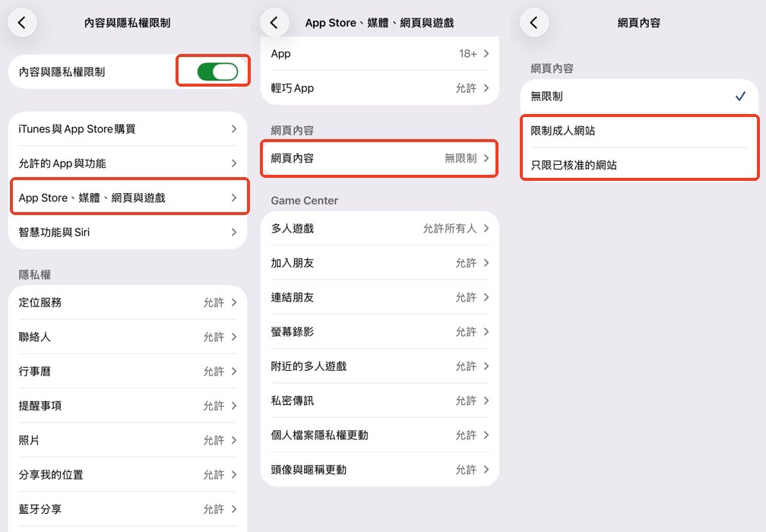Open 輕巧 App permission setting

click(380, 88)
